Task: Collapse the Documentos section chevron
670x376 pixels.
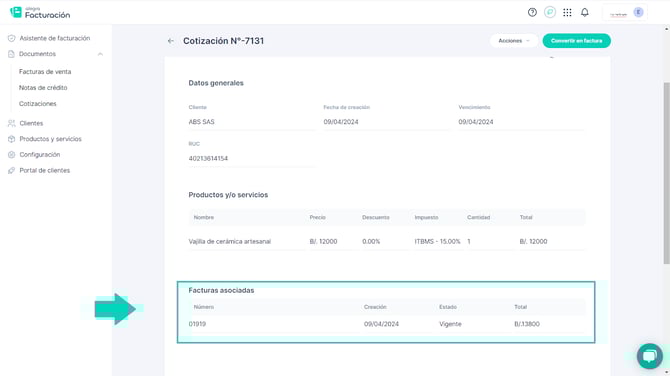Action: tap(100, 54)
